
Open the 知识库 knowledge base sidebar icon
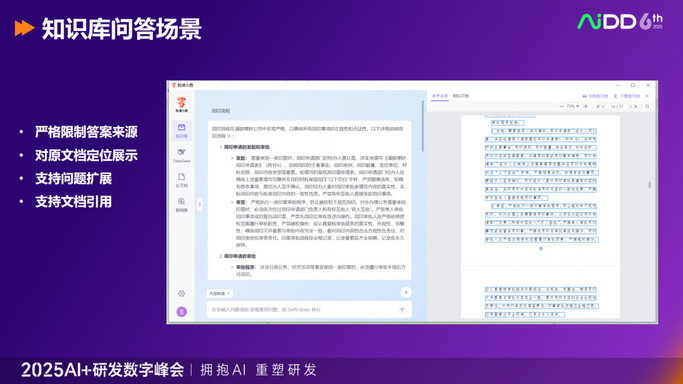(181, 130)
